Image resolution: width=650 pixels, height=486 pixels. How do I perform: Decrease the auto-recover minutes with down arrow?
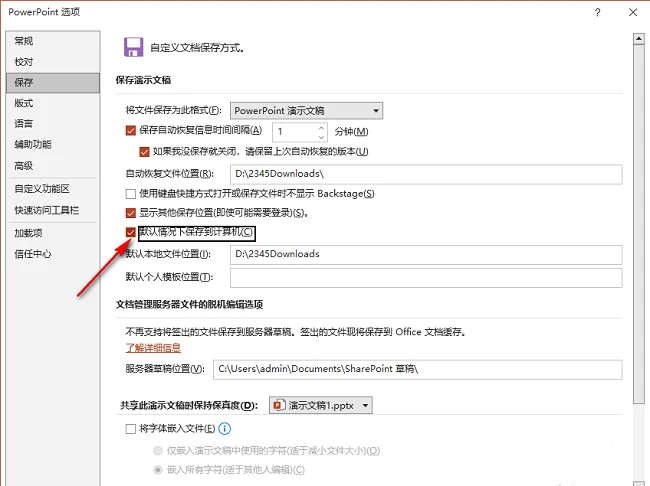pyautogui.click(x=321, y=137)
